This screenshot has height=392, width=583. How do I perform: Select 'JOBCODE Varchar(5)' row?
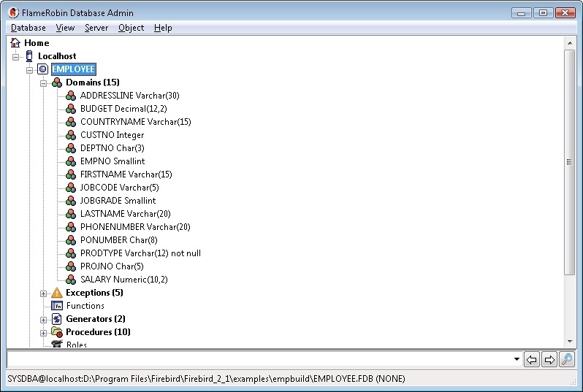point(119,188)
